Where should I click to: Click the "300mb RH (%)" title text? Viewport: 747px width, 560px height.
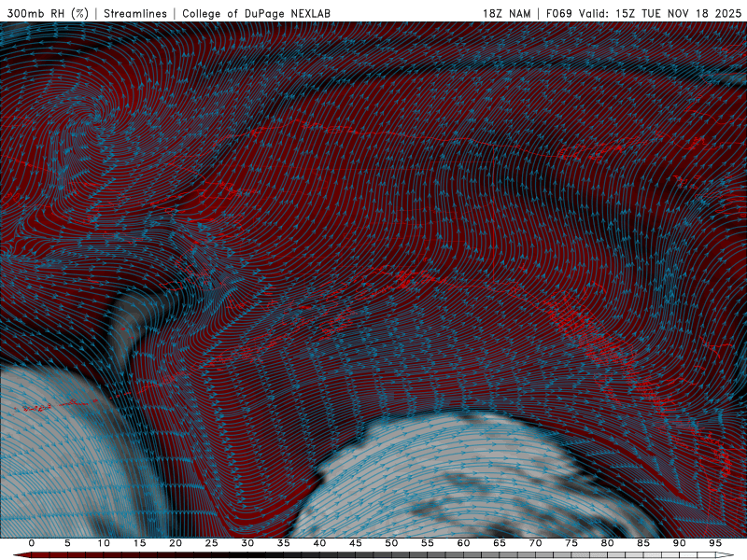pos(49,14)
